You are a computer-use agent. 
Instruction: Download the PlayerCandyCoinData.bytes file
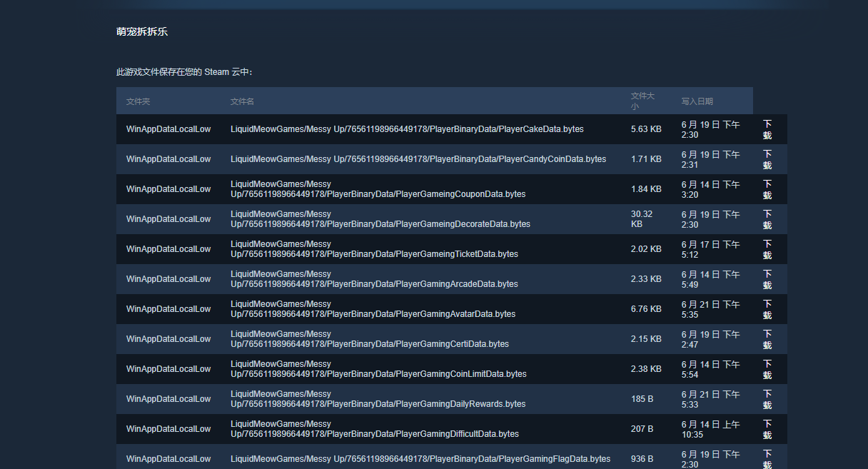coord(767,159)
